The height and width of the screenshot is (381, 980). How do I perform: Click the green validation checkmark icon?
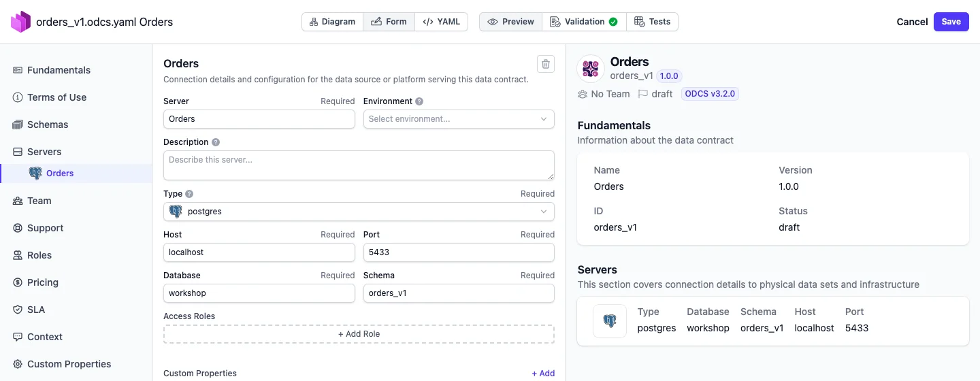click(x=613, y=22)
